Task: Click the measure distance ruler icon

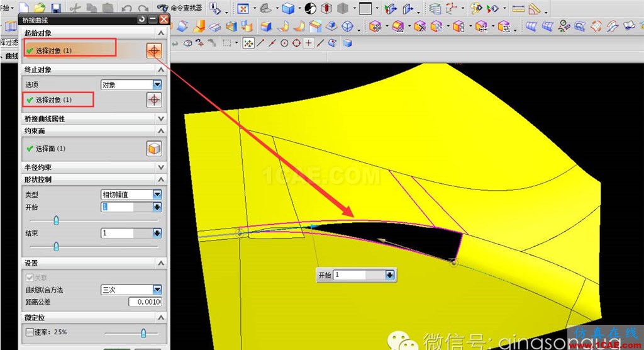Action: (x=518, y=8)
